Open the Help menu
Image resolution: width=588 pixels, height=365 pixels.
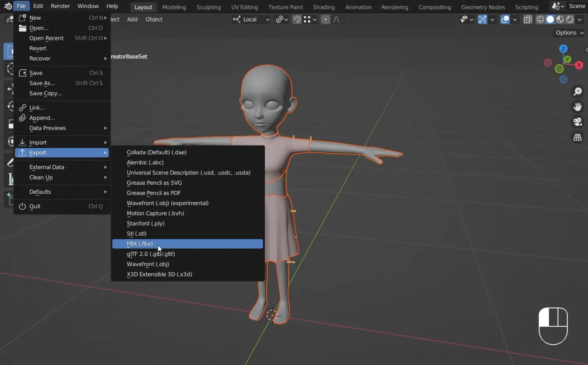pos(112,6)
